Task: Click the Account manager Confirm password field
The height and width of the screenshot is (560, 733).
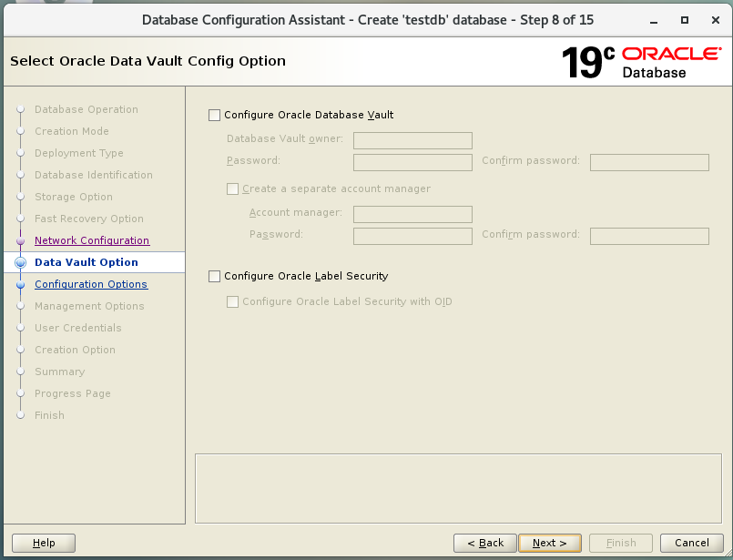Action: coord(649,236)
